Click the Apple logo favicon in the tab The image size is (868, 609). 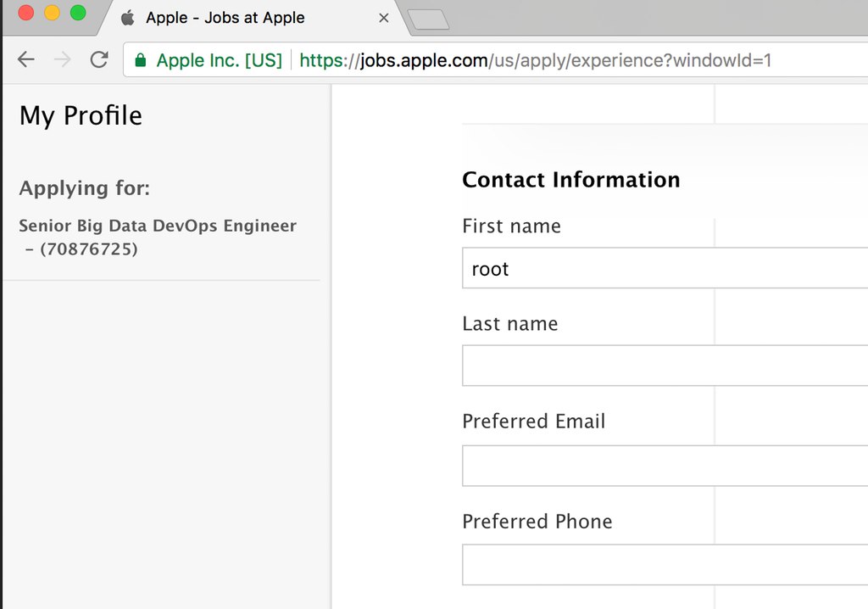coord(128,18)
